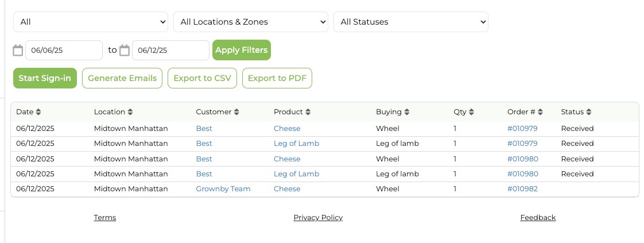The image size is (644, 243).
Task: Expand the 'All' filter dropdown
Action: click(91, 22)
